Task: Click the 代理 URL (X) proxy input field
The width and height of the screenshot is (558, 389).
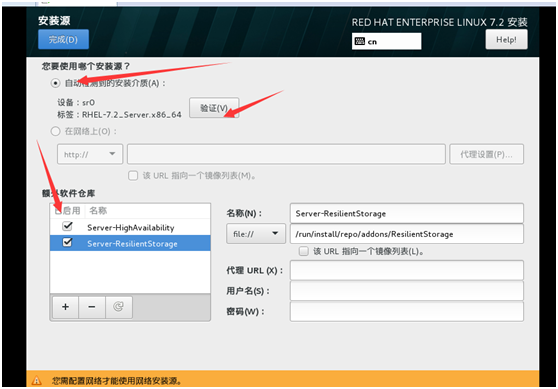Action: click(406, 270)
